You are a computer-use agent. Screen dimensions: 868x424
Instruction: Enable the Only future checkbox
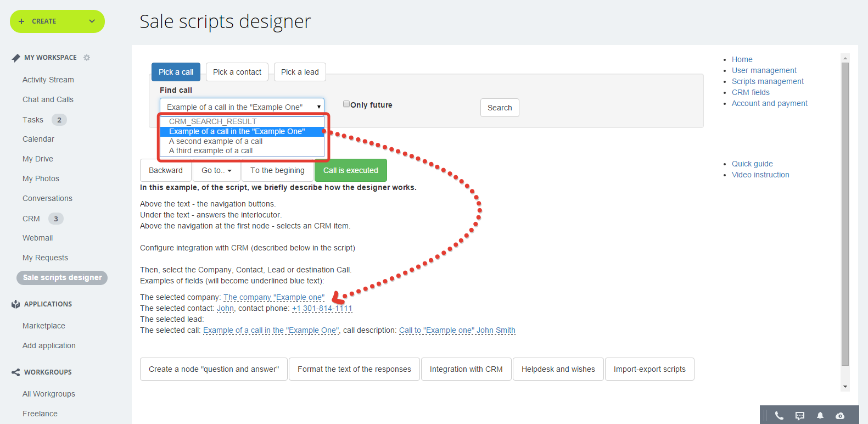(346, 104)
